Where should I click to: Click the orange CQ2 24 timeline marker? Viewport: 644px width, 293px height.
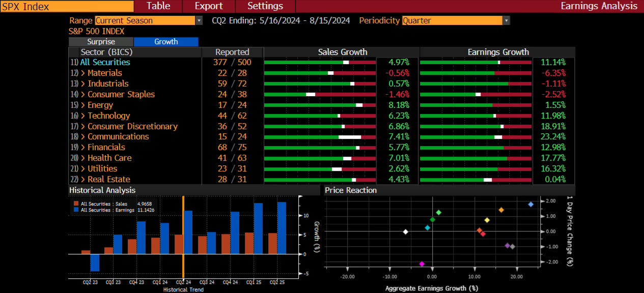coord(183,238)
